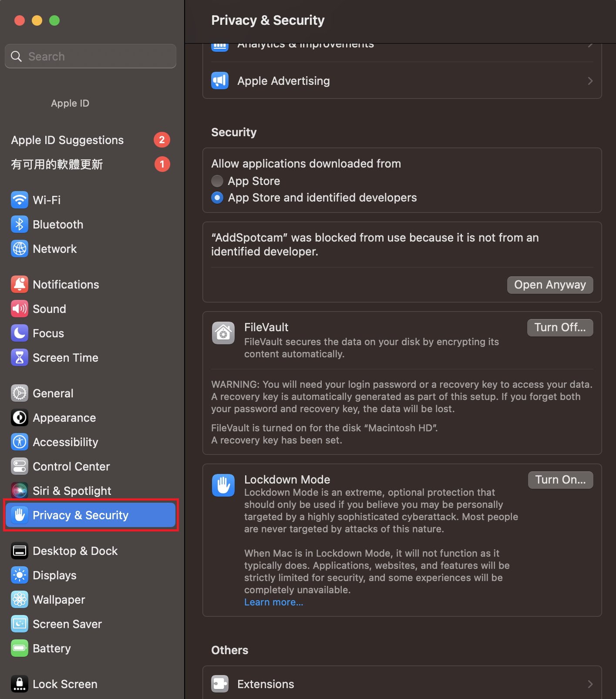Image resolution: width=616 pixels, height=699 pixels.
Task: Open 有可用的軟體更新 update item
Action: pyautogui.click(x=91, y=165)
